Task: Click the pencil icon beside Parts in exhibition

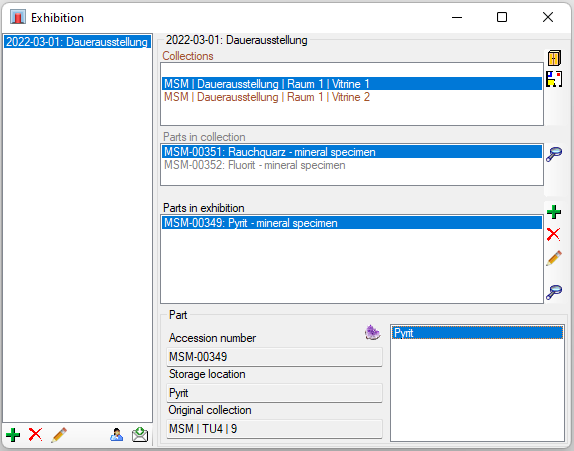Action: pyautogui.click(x=554, y=258)
